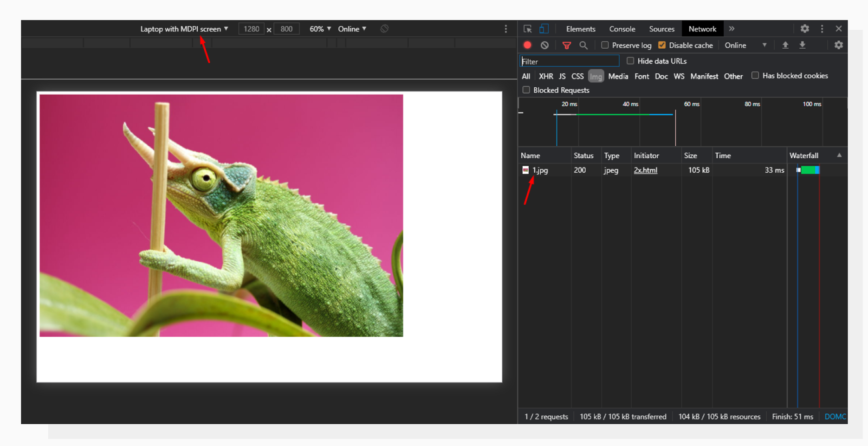Screen dimensions: 868x446
Task: Disable the Disable cache checkbox
Action: point(662,45)
